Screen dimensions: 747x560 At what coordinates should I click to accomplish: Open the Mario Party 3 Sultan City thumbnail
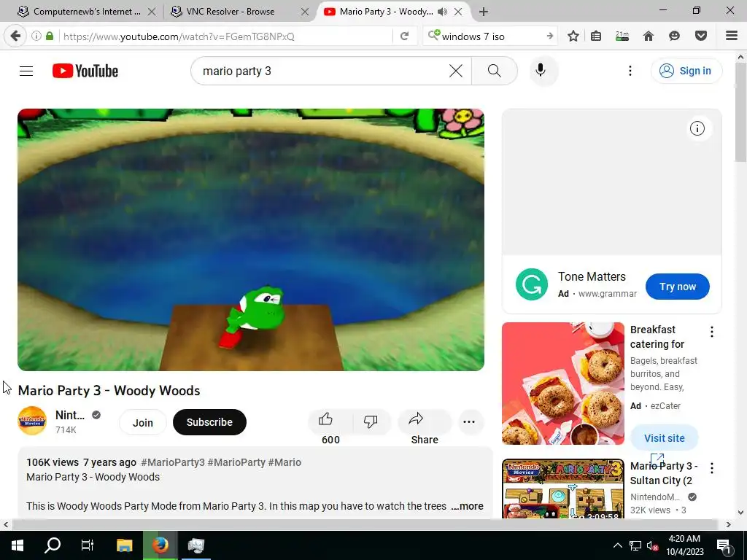click(563, 489)
